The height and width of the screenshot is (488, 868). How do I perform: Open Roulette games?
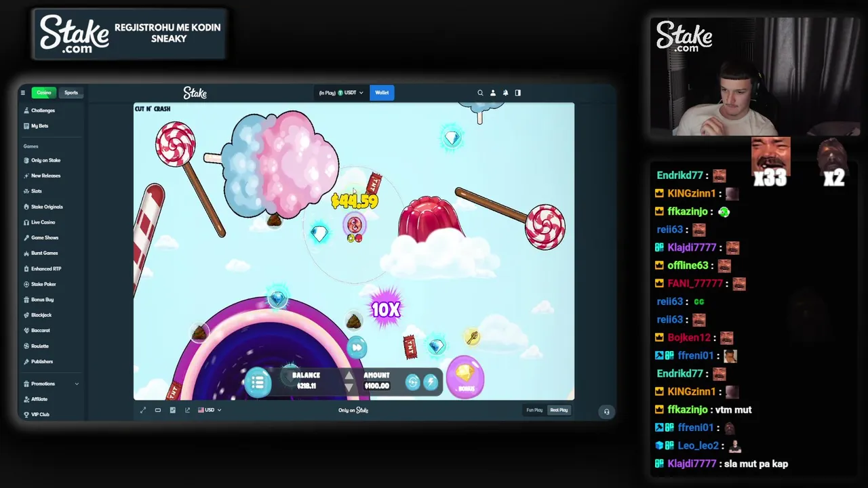(39, 346)
